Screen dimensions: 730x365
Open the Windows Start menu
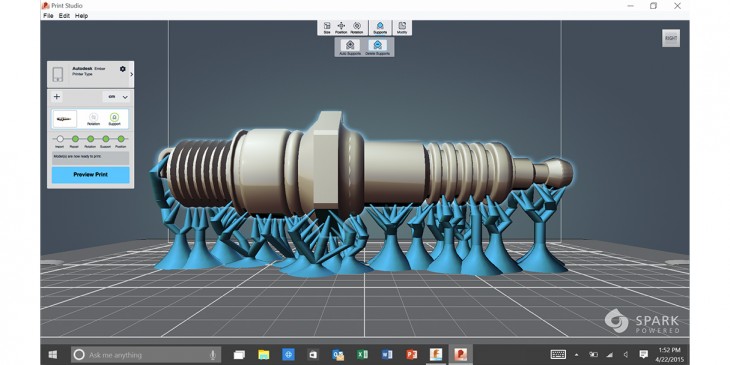53,355
